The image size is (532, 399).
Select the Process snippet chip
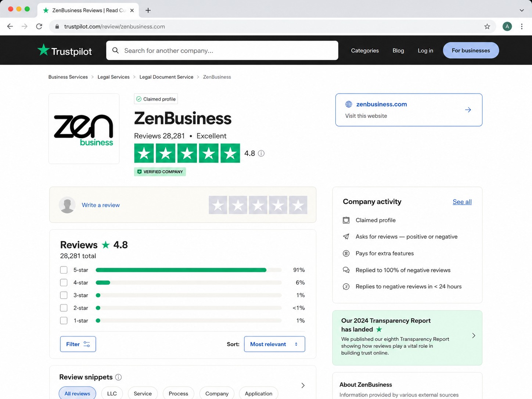tap(179, 393)
